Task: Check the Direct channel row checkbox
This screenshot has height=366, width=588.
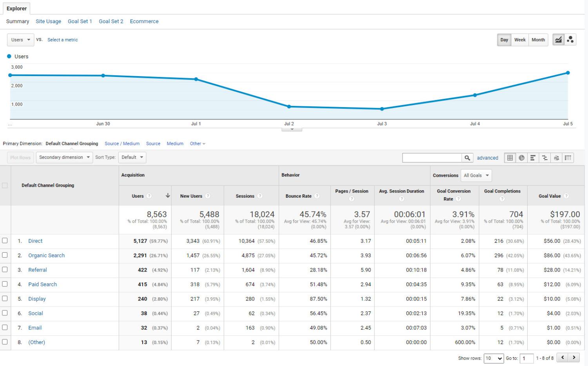Action: 5,241
